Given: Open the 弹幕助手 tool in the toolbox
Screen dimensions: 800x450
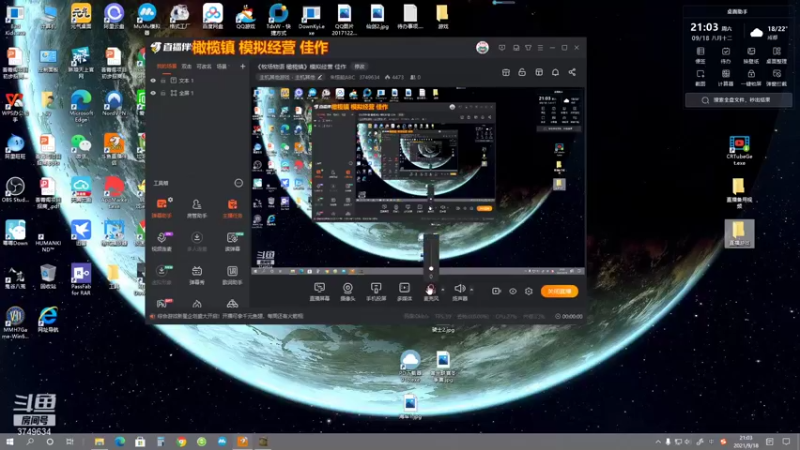Looking at the screenshot, I should (162, 208).
